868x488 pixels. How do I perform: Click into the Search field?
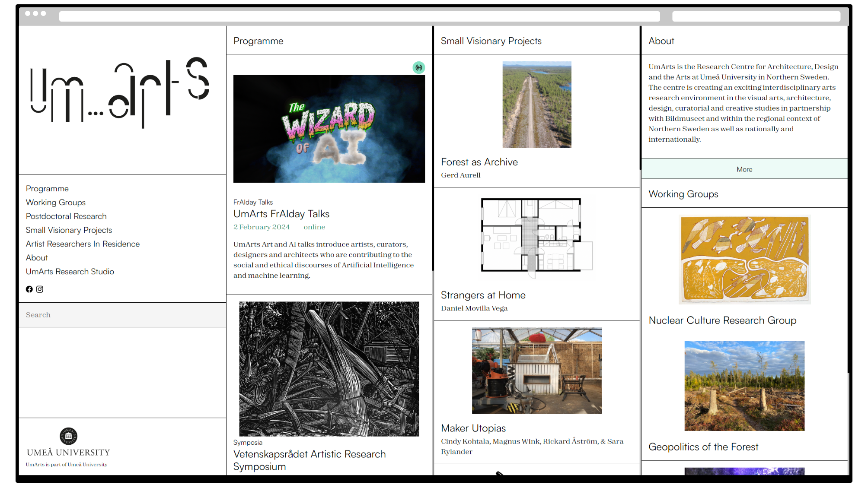[122, 315]
